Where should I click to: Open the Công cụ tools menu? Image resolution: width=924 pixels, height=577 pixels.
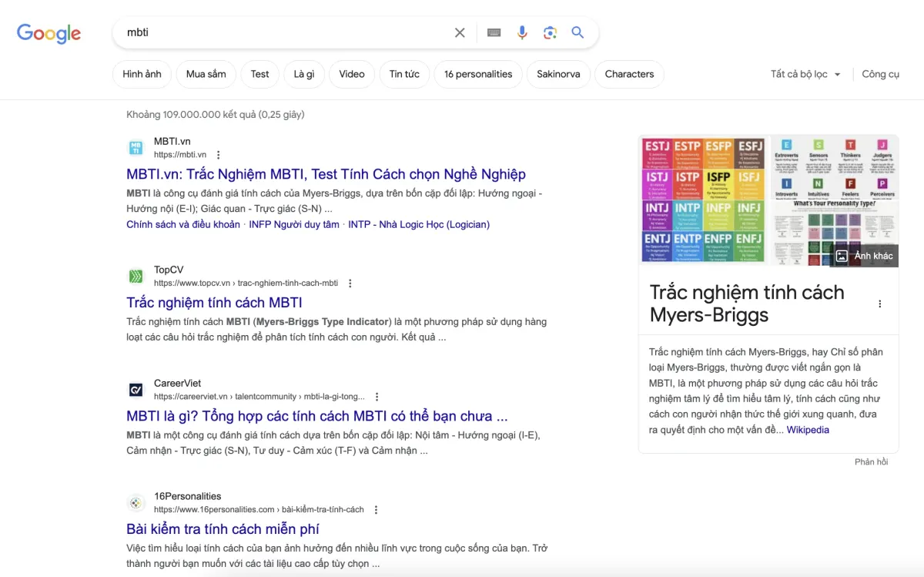(880, 74)
